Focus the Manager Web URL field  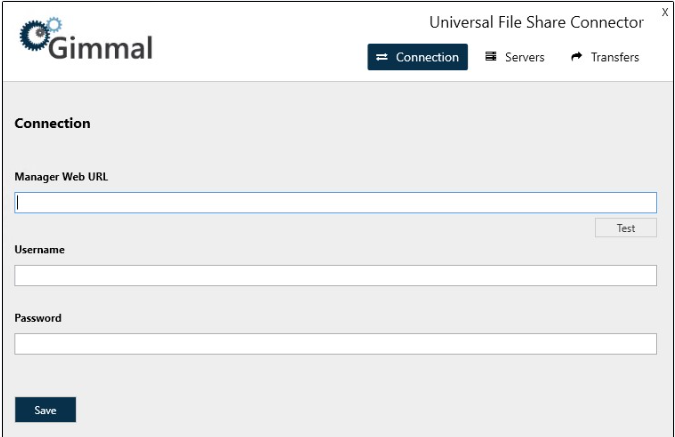coord(335,203)
